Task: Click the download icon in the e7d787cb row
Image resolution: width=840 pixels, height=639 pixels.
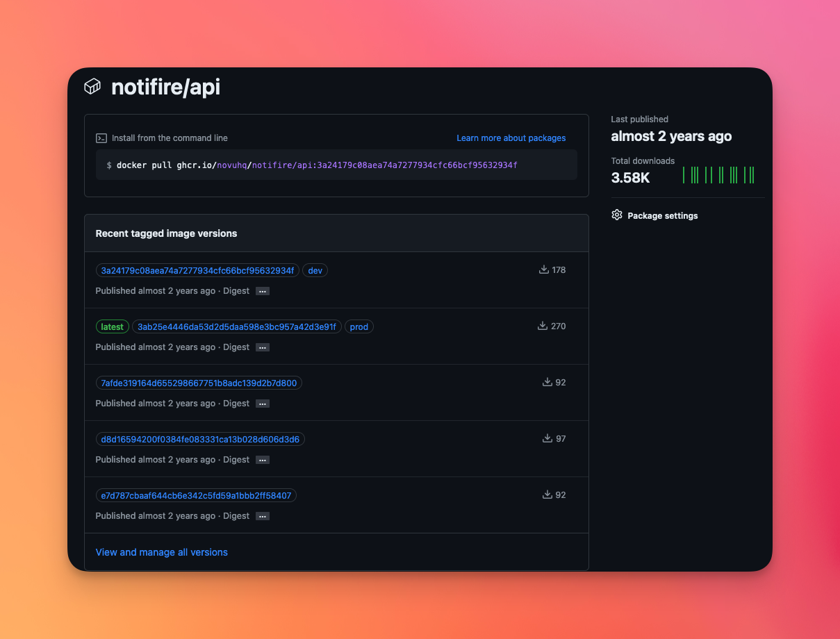Action: (547, 495)
